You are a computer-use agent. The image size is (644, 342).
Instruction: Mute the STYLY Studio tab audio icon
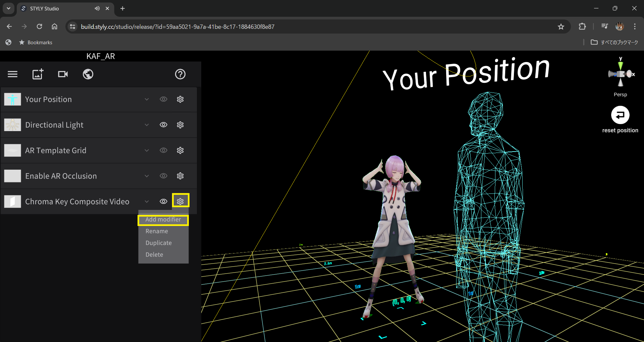(97, 8)
